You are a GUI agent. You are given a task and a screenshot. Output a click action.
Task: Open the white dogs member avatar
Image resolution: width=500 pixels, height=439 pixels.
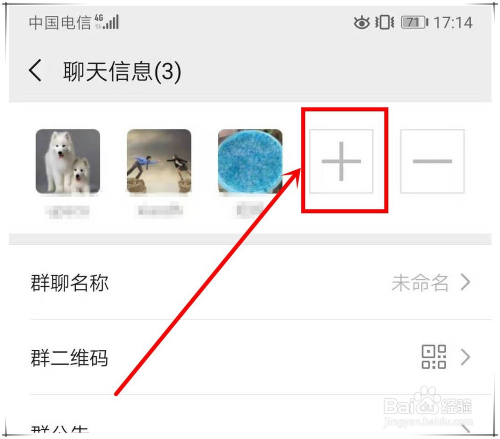click(68, 161)
